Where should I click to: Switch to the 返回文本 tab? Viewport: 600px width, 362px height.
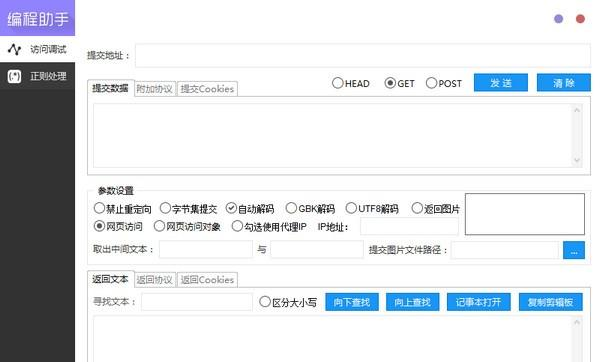point(110,279)
